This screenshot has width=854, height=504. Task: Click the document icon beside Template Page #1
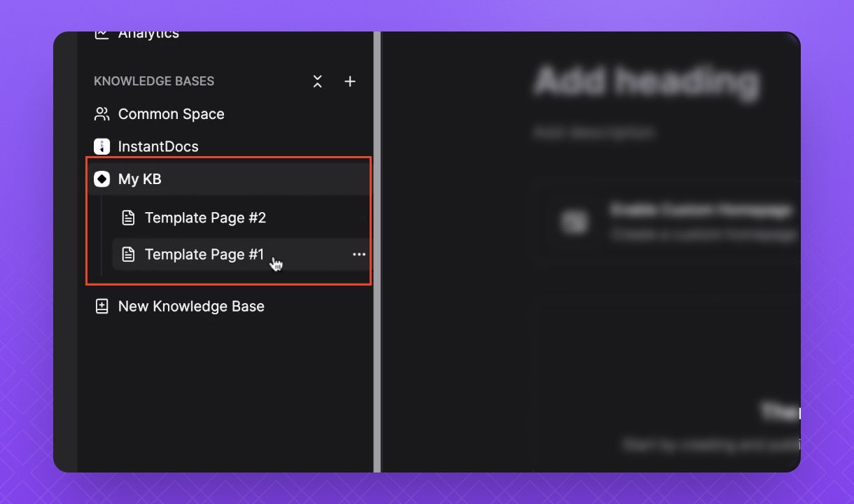[x=128, y=255]
